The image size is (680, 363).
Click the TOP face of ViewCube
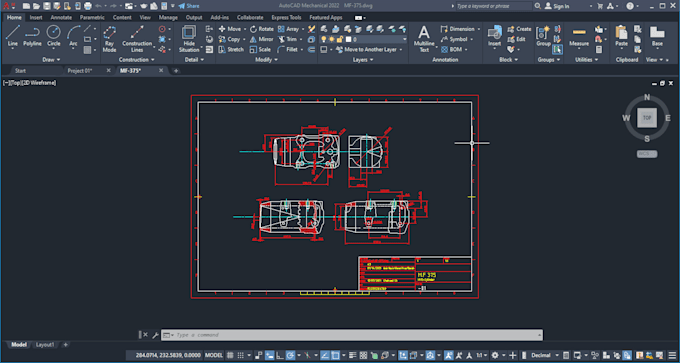pos(647,118)
